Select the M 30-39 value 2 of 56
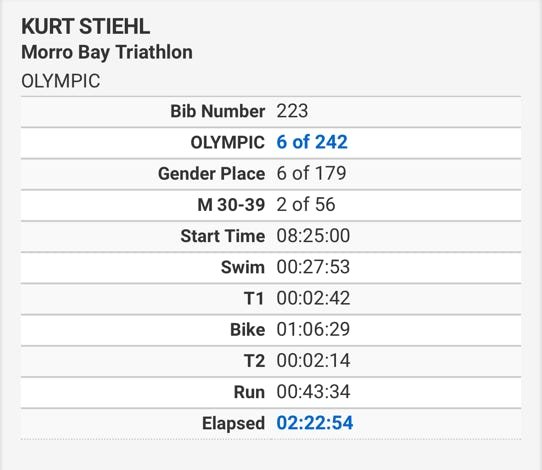Viewport: 542px width, 470px height. pyautogui.click(x=306, y=204)
